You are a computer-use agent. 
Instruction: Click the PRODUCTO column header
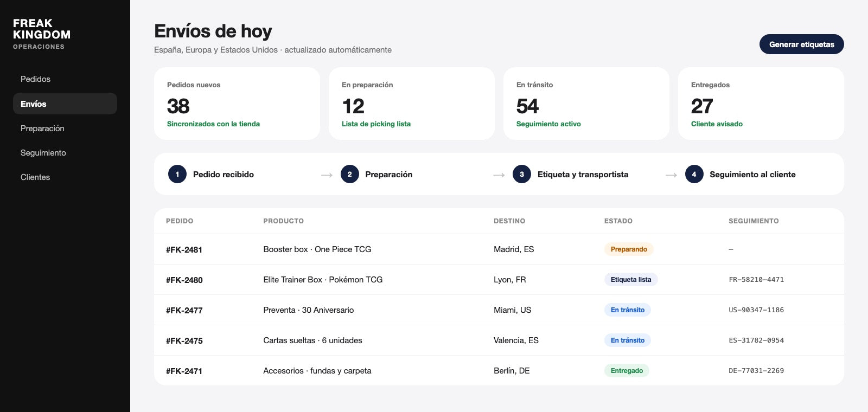283,221
